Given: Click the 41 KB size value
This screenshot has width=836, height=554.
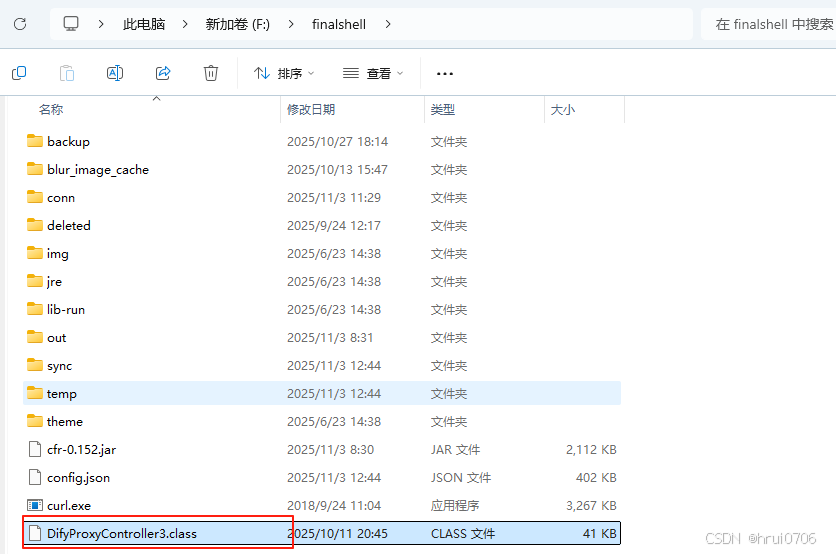Looking at the screenshot, I should coord(600,533).
